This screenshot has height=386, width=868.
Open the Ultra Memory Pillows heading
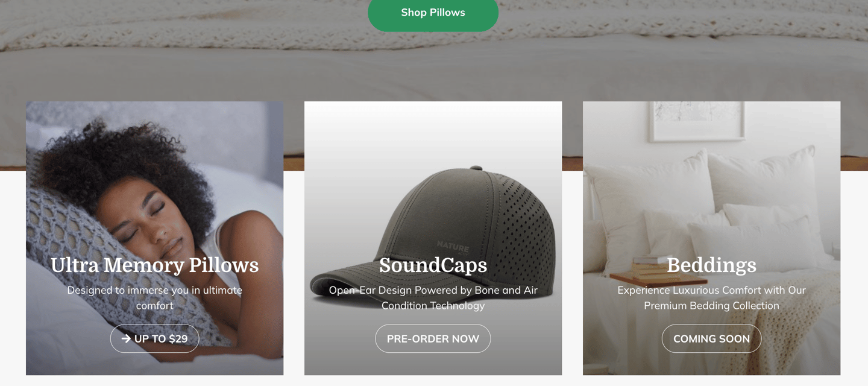pyautogui.click(x=154, y=265)
